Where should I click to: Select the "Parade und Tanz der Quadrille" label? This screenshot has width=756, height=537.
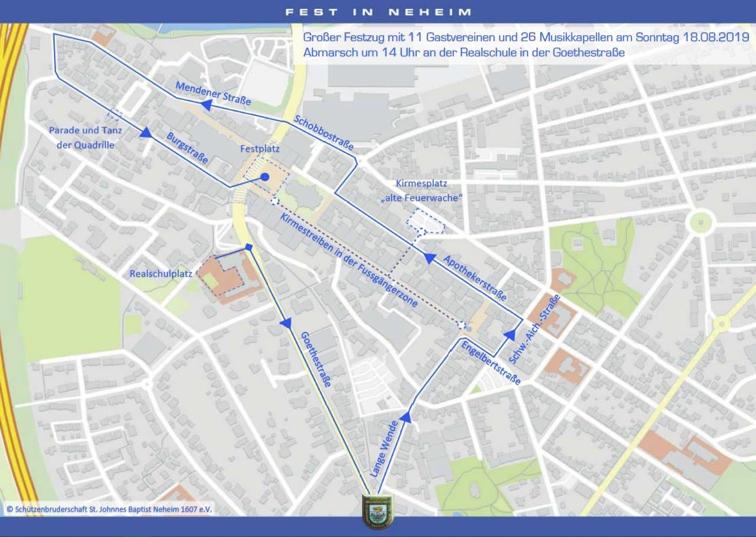tap(85, 137)
